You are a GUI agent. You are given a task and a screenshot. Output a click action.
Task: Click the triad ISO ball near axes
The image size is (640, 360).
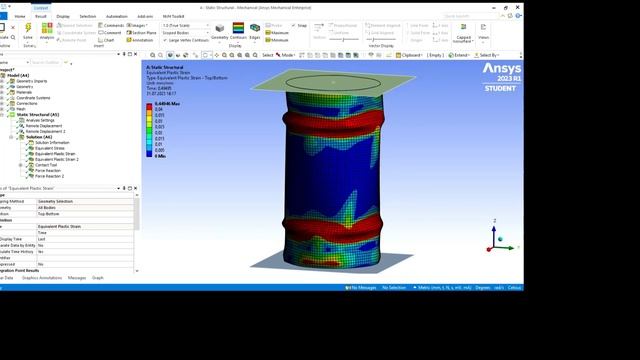coord(500,239)
